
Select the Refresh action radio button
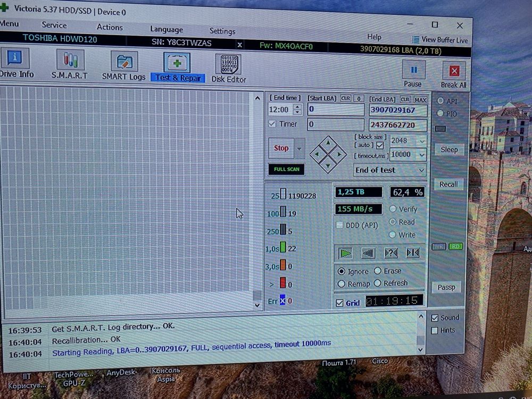point(378,283)
